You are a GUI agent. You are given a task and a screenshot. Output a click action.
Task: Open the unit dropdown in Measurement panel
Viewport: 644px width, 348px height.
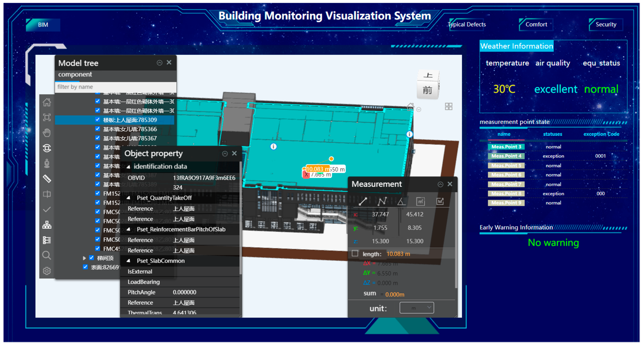coord(417,308)
